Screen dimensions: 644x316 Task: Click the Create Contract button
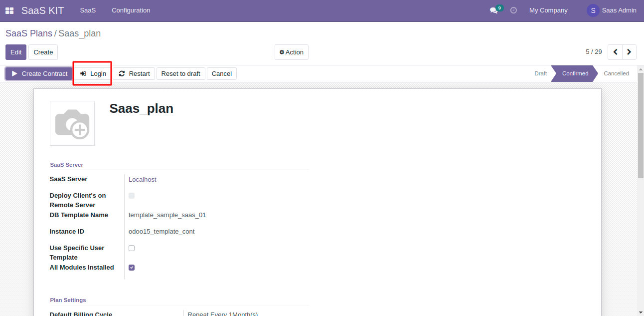(39, 74)
